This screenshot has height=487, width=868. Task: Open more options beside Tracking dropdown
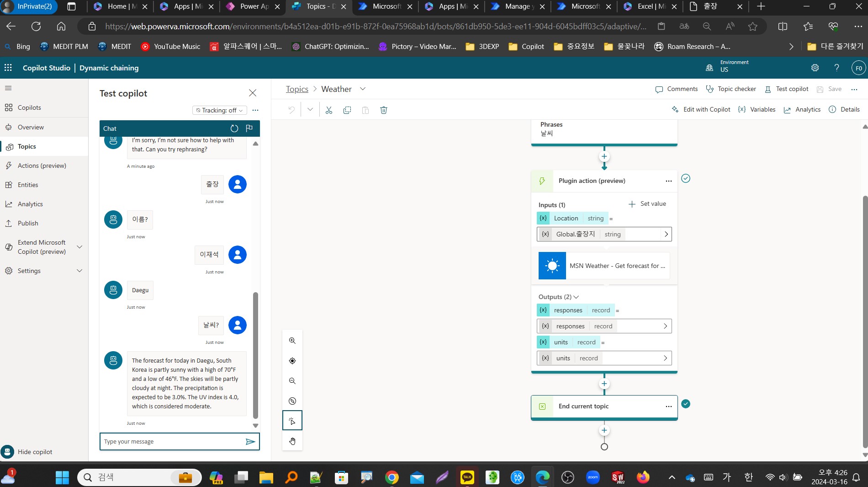255,110
